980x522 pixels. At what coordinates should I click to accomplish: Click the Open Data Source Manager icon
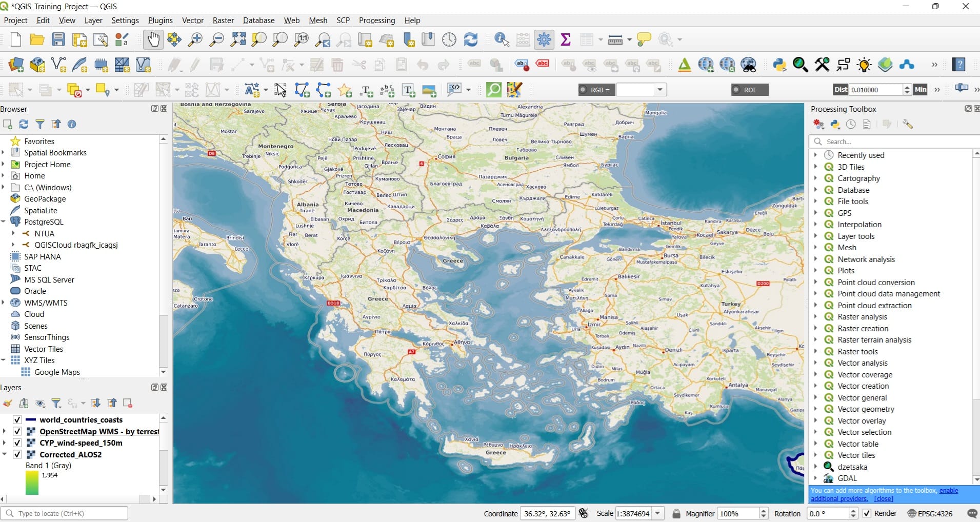[16, 65]
